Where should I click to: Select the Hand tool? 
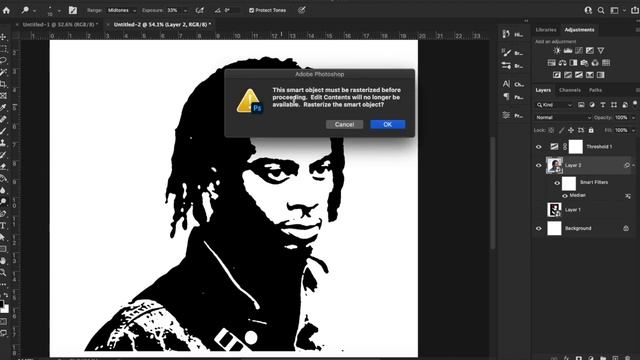(3, 261)
